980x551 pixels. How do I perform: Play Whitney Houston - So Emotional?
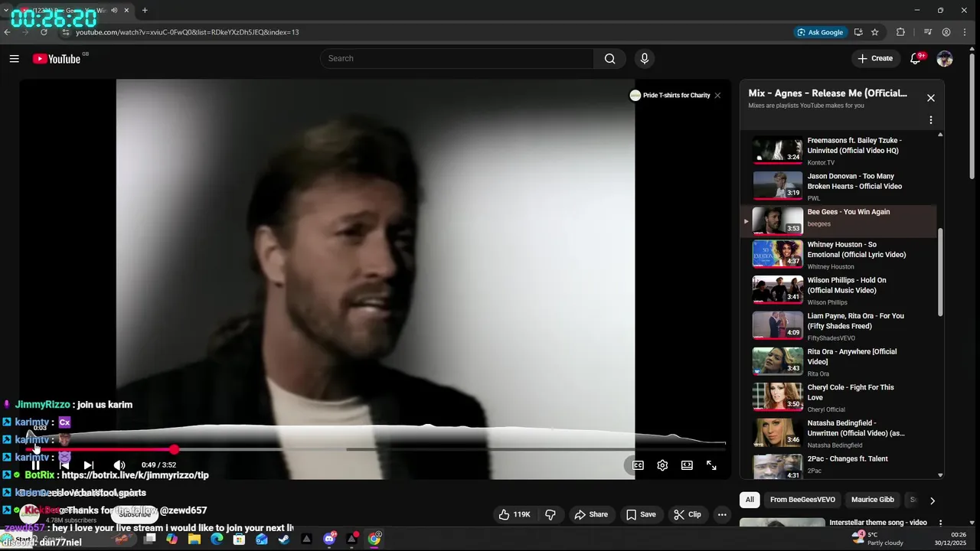tap(839, 256)
